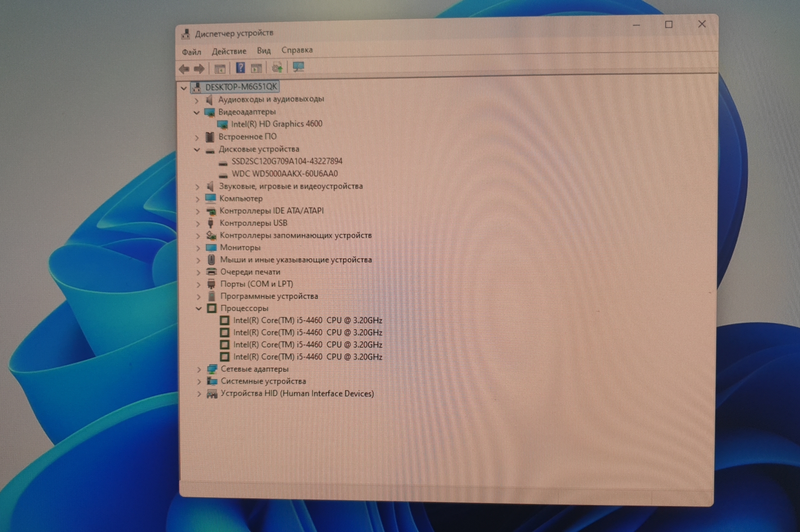
Task: Click the Мыши и иные указывающие устройства mouse icon
Action: pyautogui.click(x=211, y=260)
